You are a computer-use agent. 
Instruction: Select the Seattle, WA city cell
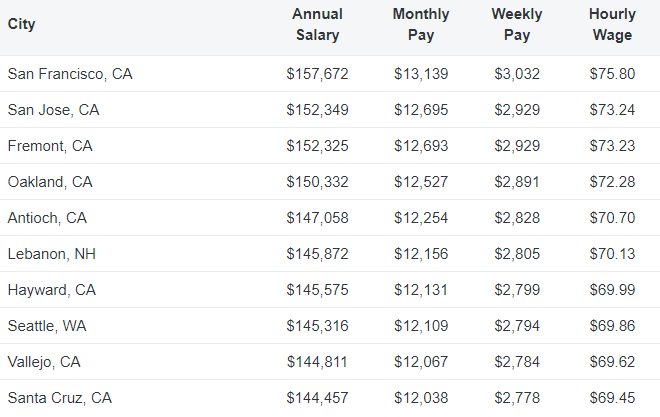[x=47, y=326]
